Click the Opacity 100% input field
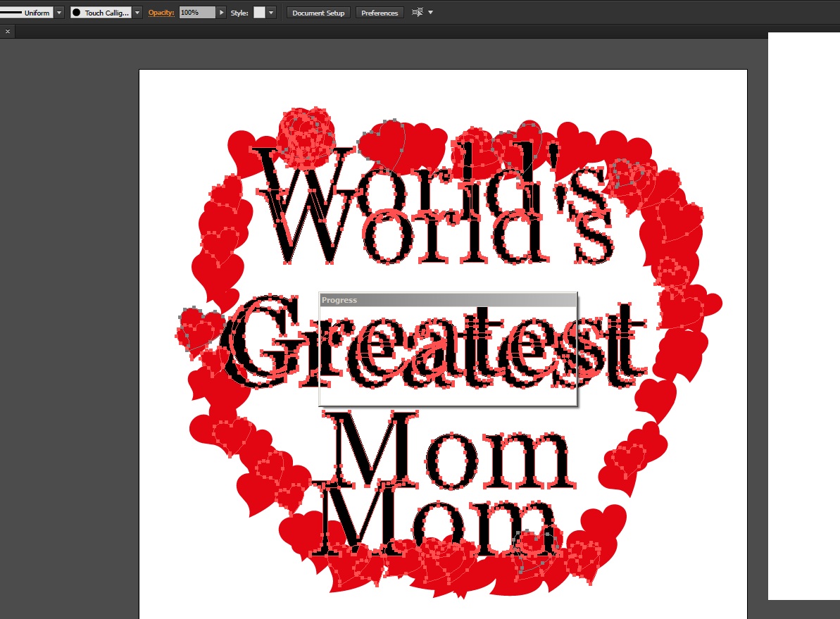 (196, 13)
